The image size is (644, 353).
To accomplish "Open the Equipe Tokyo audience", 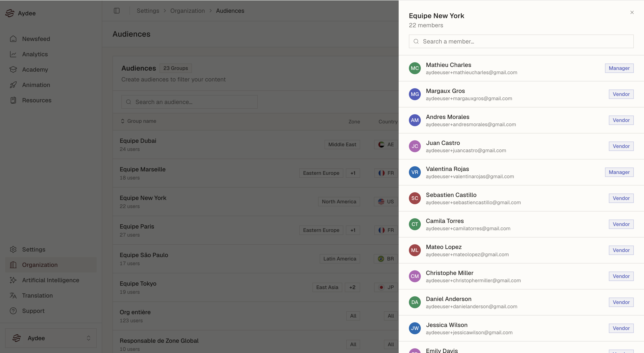I will pos(256,287).
